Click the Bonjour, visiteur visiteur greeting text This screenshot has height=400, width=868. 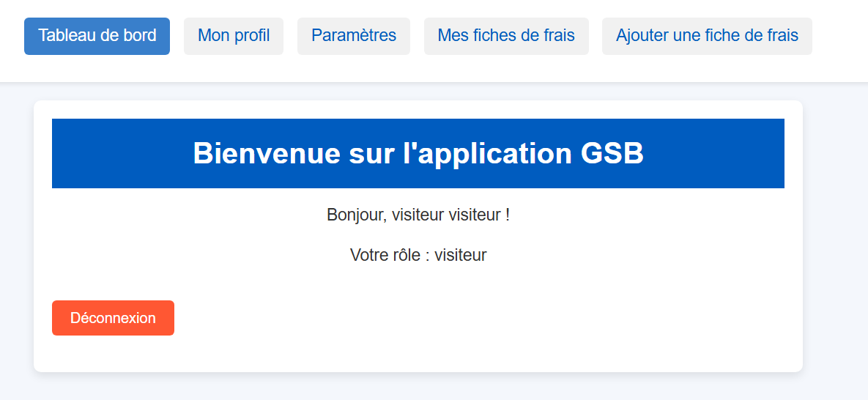418,215
